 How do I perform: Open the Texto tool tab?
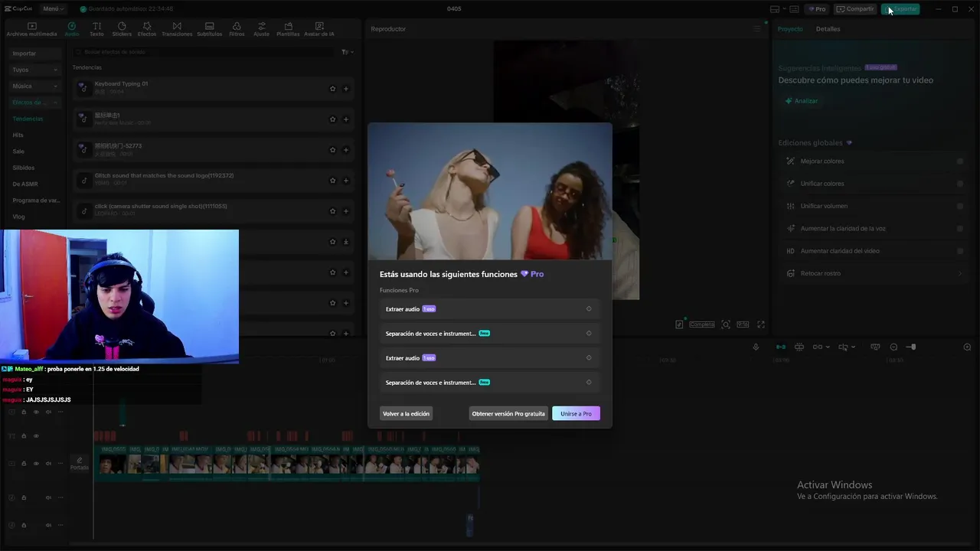(96, 30)
